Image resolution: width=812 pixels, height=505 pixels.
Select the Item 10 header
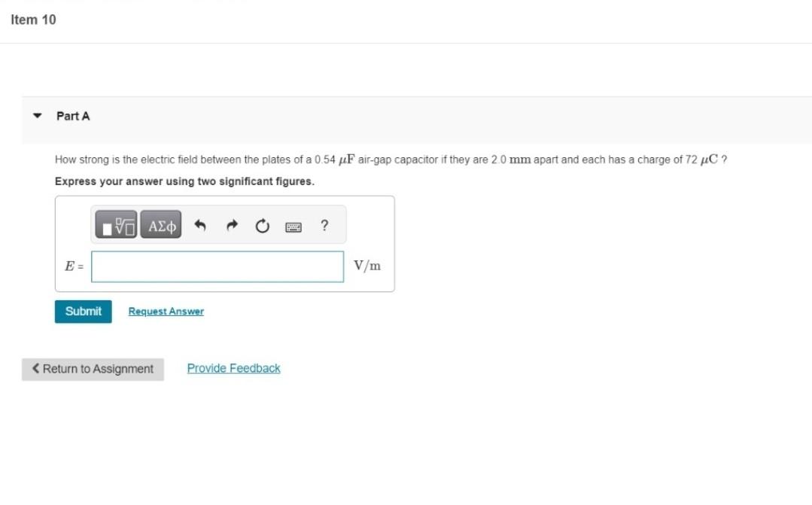(33, 20)
